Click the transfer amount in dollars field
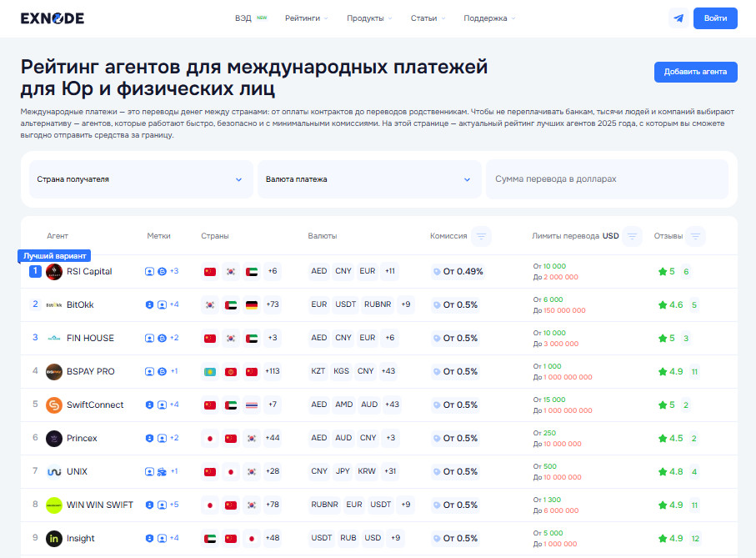This screenshot has width=756, height=558. [x=606, y=179]
